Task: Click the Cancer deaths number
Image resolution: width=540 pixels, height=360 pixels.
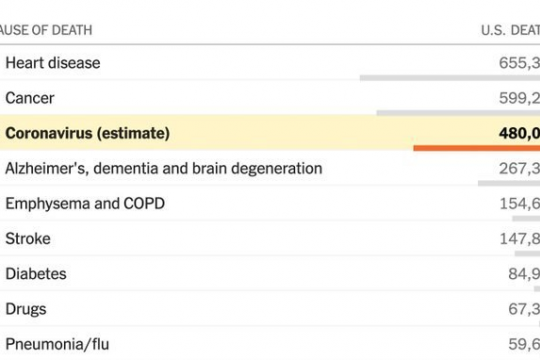Action: 519,98
